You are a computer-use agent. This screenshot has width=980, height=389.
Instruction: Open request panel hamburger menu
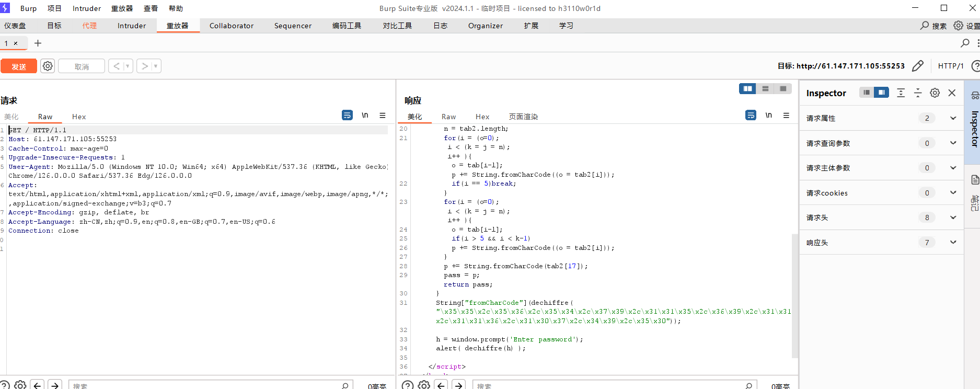click(x=383, y=115)
